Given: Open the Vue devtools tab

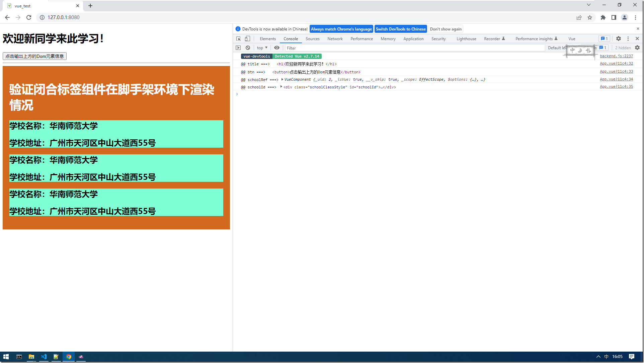Looking at the screenshot, I should click(572, 39).
